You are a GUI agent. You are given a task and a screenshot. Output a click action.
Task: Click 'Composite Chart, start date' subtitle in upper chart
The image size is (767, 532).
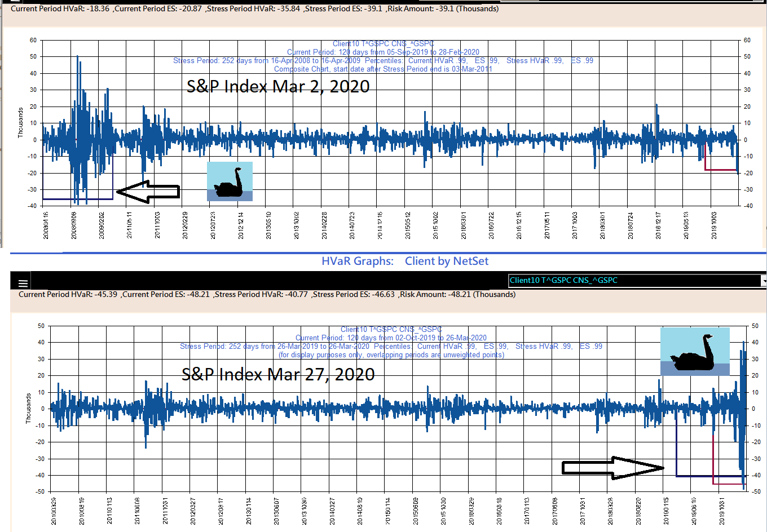coord(383,69)
